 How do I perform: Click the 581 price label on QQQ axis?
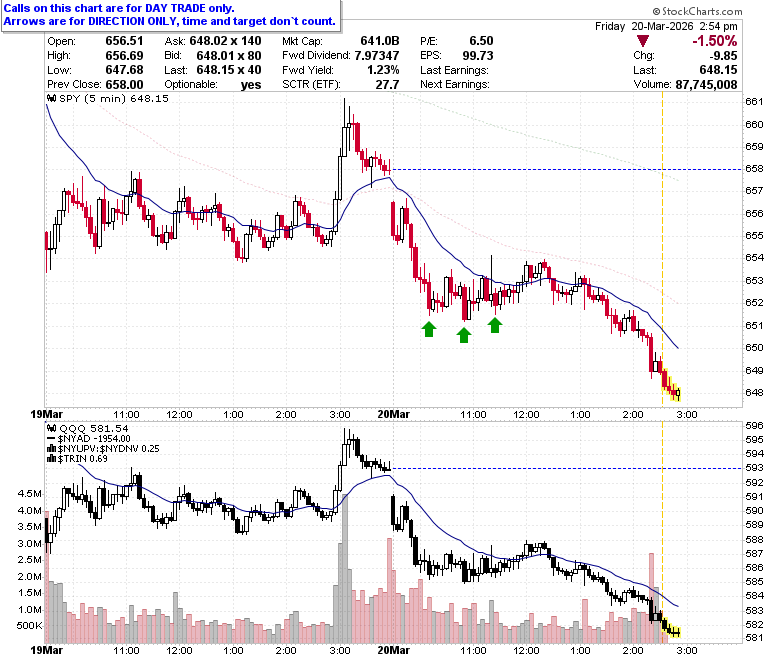pyautogui.click(x=754, y=638)
